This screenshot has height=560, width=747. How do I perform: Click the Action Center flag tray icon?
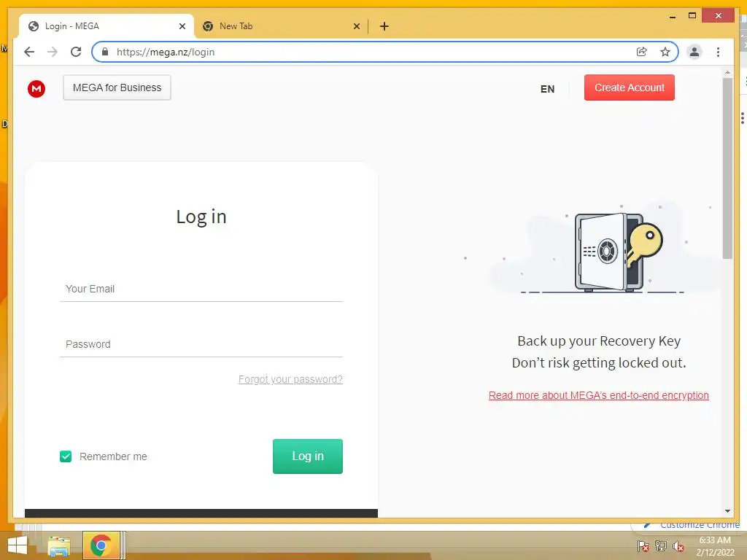[643, 546]
